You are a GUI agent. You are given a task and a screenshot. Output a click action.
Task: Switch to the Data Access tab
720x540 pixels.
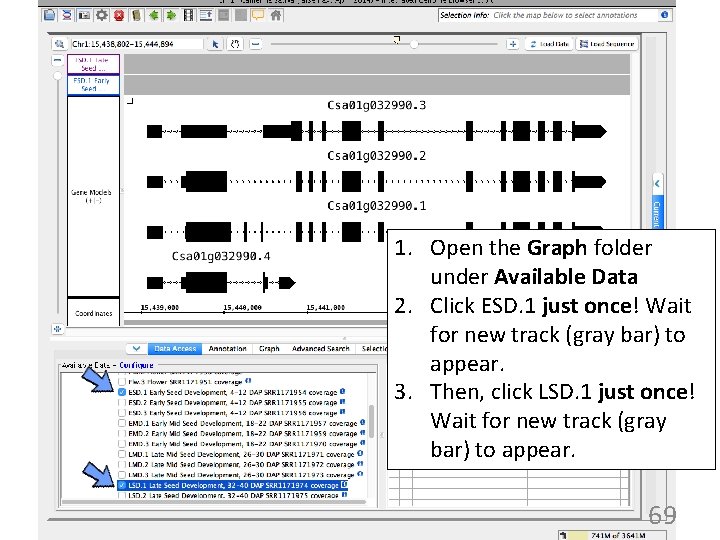click(x=175, y=349)
